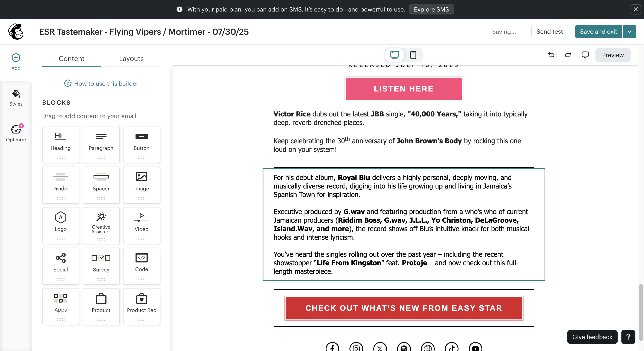Switch to desktop preview mode
Image resolution: width=644 pixels, height=351 pixels.
pos(394,55)
